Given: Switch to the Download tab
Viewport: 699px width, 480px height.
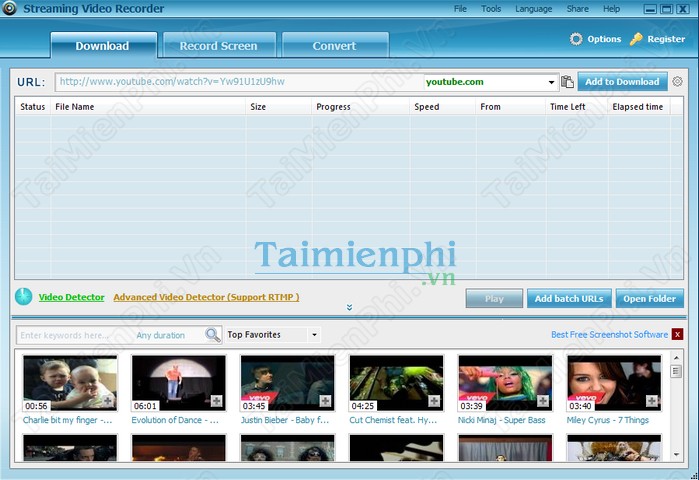Looking at the screenshot, I should tap(104, 45).
